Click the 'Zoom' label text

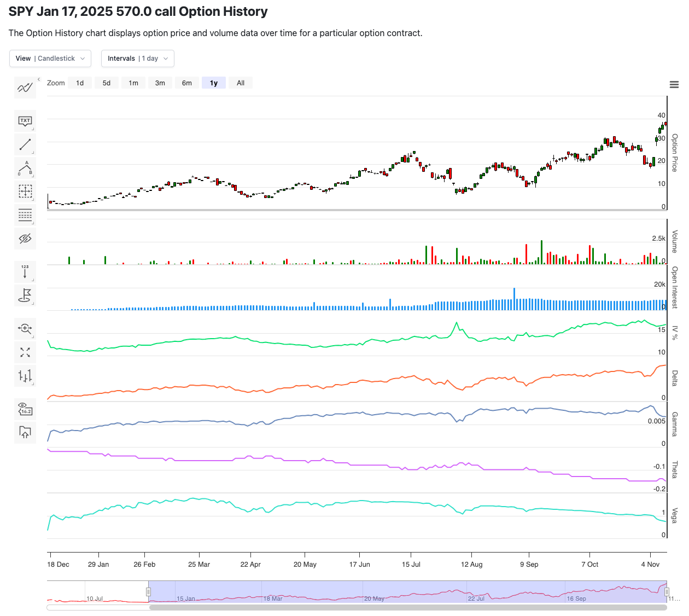click(x=56, y=83)
